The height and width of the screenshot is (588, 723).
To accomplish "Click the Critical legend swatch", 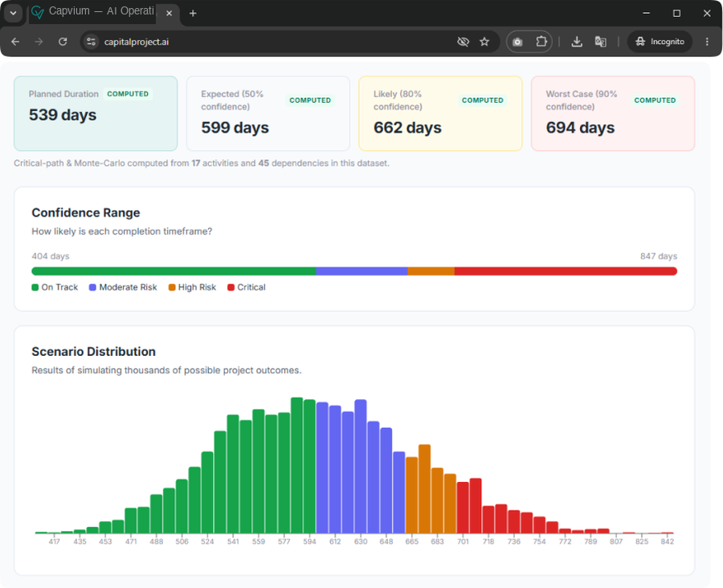I will [x=231, y=288].
